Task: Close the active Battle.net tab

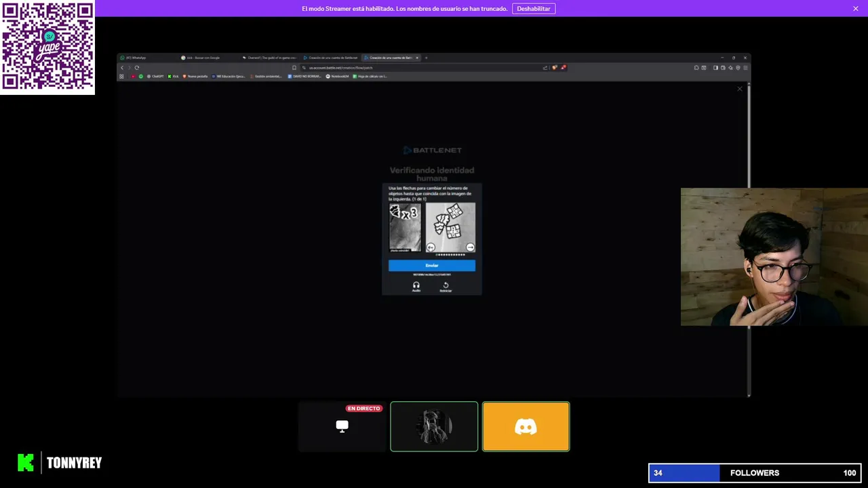Action: [417, 58]
